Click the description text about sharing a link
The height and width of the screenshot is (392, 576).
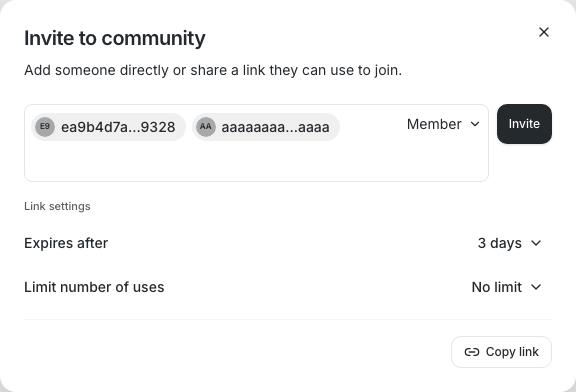(213, 70)
